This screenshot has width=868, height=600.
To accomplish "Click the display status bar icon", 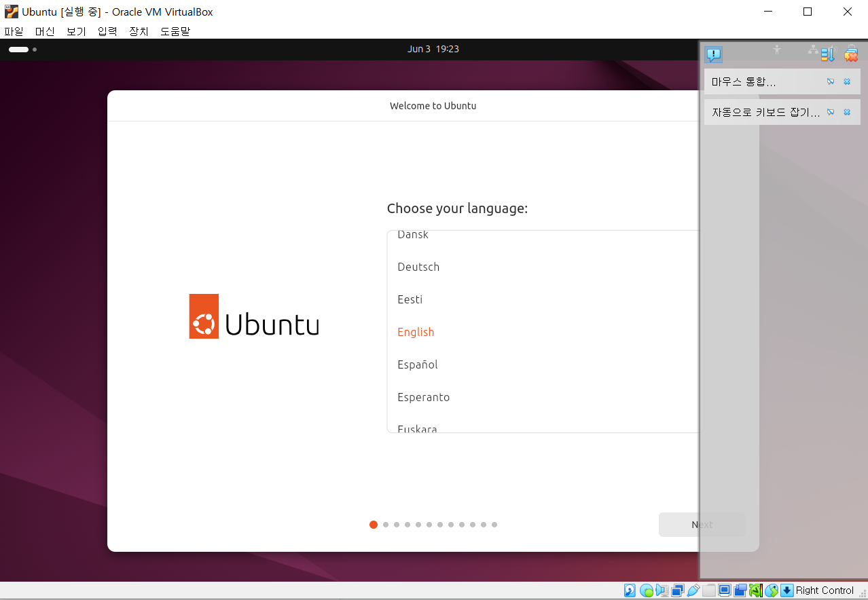I will coord(725,590).
